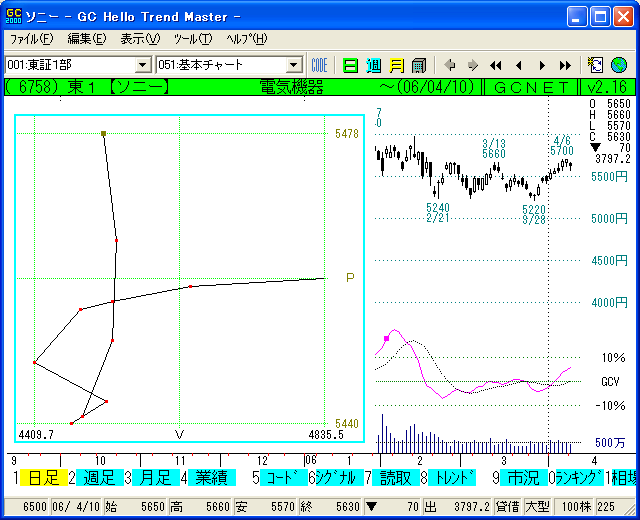The image size is (640, 520).
Task: Open the 表示(V) menu
Action: [140, 39]
